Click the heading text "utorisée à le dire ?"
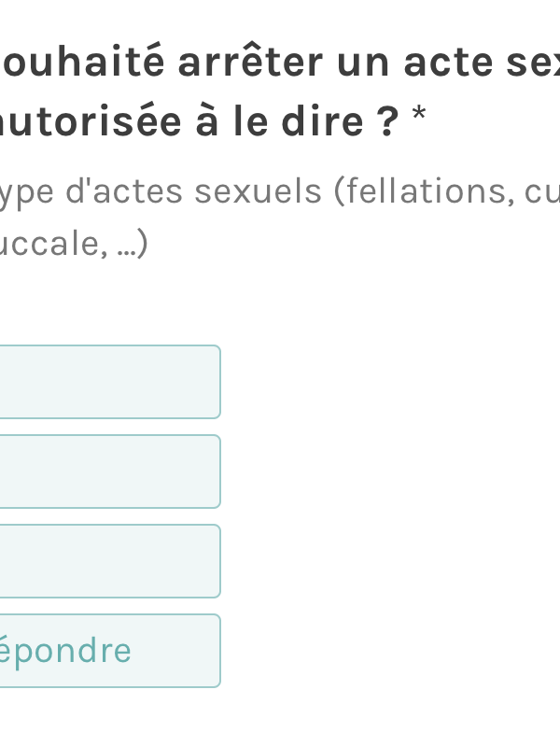The height and width of the screenshot is (732, 560). (199, 121)
